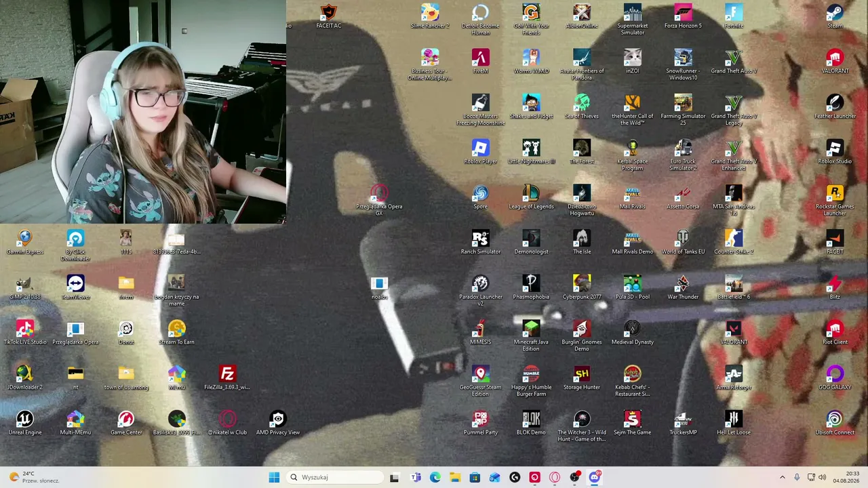Select the AMD Privacy View icon
Screen dimensions: 868x488
tap(277, 424)
